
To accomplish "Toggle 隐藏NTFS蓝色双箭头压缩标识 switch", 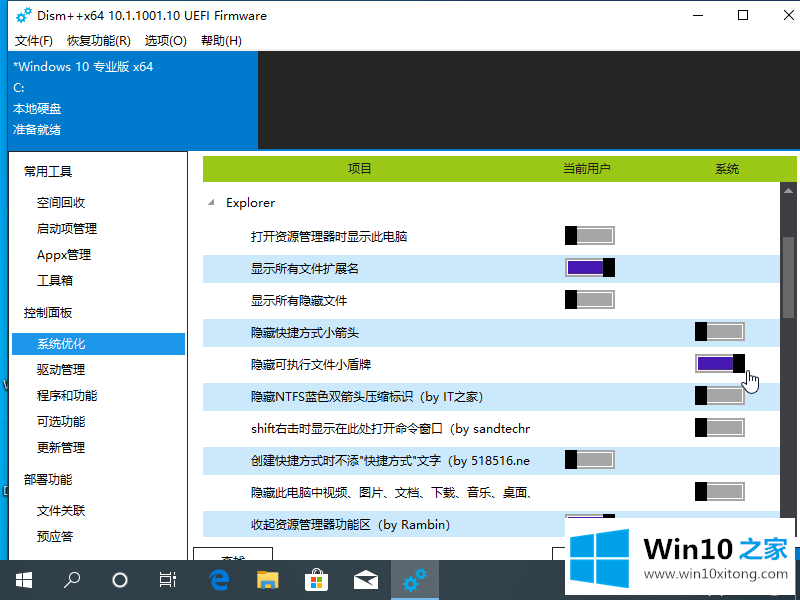I will [719, 395].
